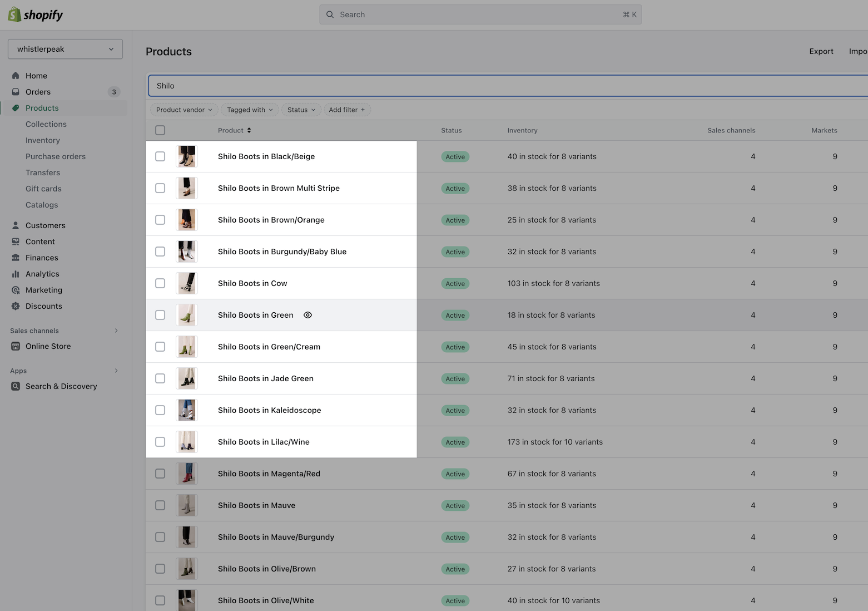Open the Shilo Boots in Lilac/Wine product
Viewport: 868px width, 611px height.
[x=264, y=442]
